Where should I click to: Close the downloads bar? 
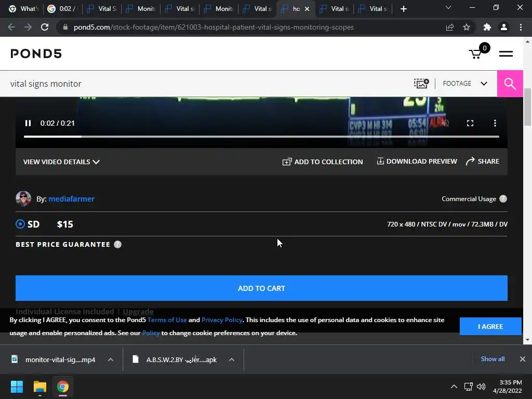click(523, 359)
